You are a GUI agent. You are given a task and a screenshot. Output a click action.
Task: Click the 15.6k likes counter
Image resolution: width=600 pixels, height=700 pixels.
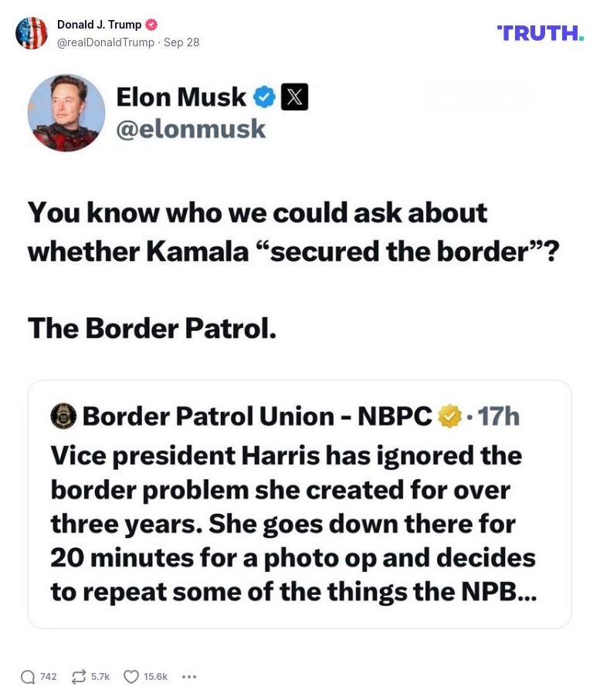click(154, 676)
